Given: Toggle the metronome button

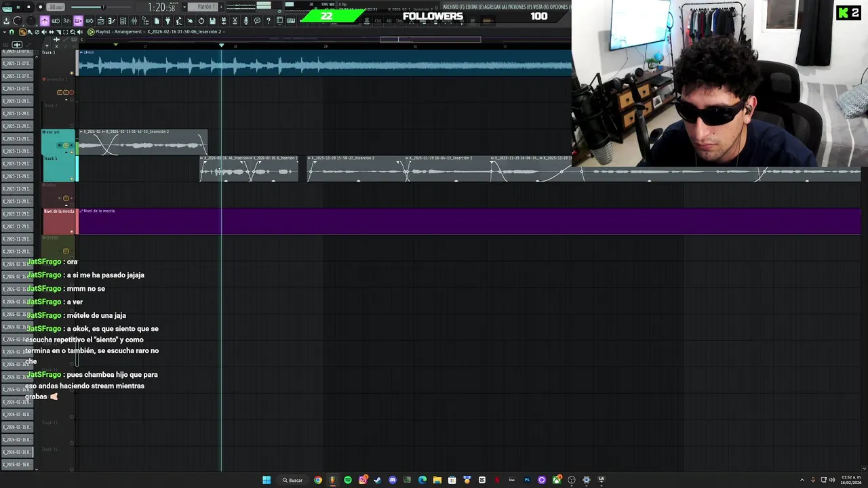Looking at the screenshot, I should [x=45, y=21].
